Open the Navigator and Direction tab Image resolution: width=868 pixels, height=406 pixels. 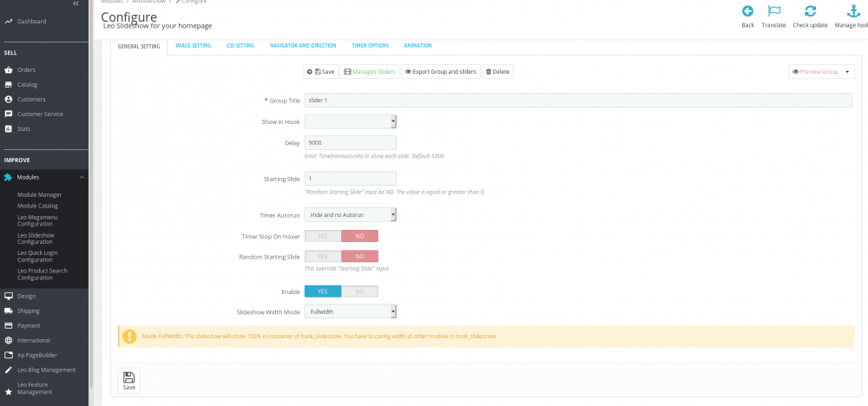303,46
